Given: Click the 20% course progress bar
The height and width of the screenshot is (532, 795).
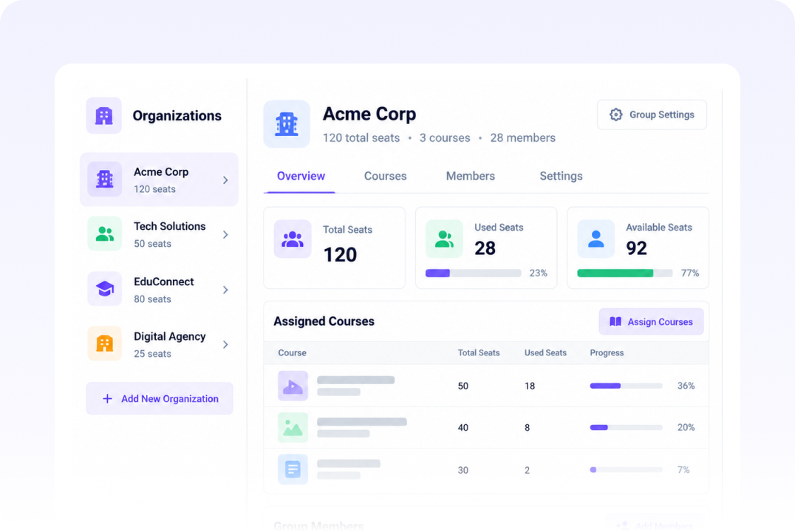Looking at the screenshot, I should click(626, 428).
